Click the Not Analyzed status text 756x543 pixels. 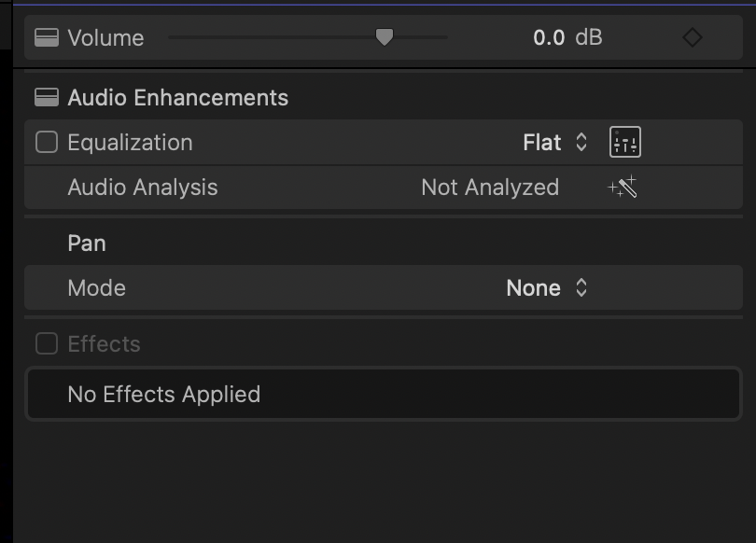click(x=489, y=188)
